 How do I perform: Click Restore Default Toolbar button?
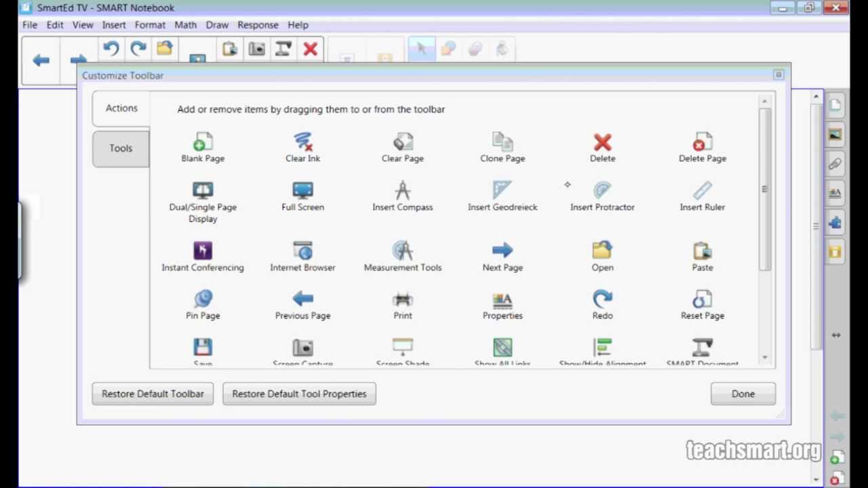[153, 394]
